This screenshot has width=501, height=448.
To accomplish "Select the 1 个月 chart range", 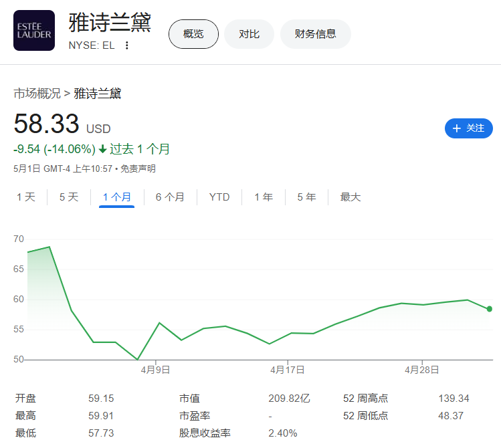I will pos(116,197).
